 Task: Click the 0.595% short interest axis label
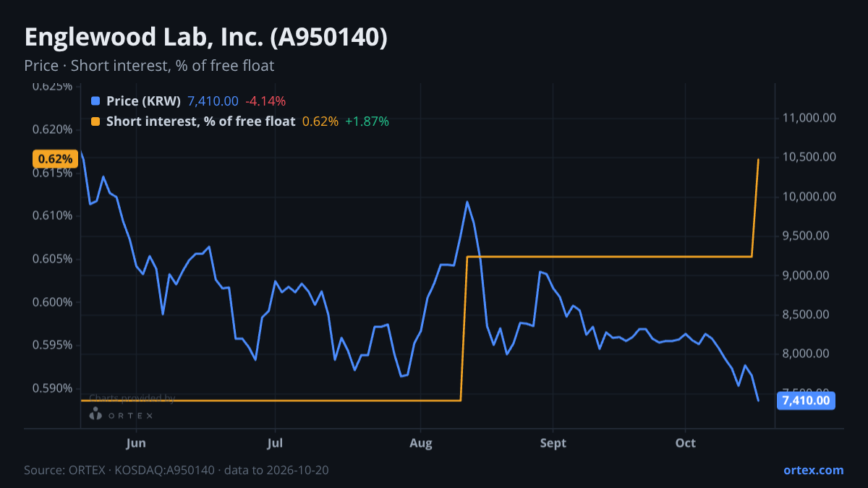click(52, 345)
